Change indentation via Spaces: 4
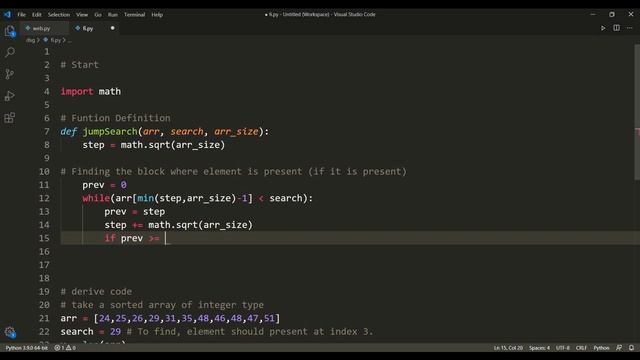Screen dimensions: 640x360 (x=539, y=348)
